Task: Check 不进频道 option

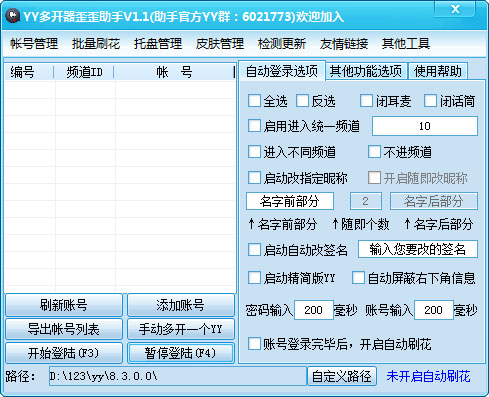Action: click(x=374, y=152)
